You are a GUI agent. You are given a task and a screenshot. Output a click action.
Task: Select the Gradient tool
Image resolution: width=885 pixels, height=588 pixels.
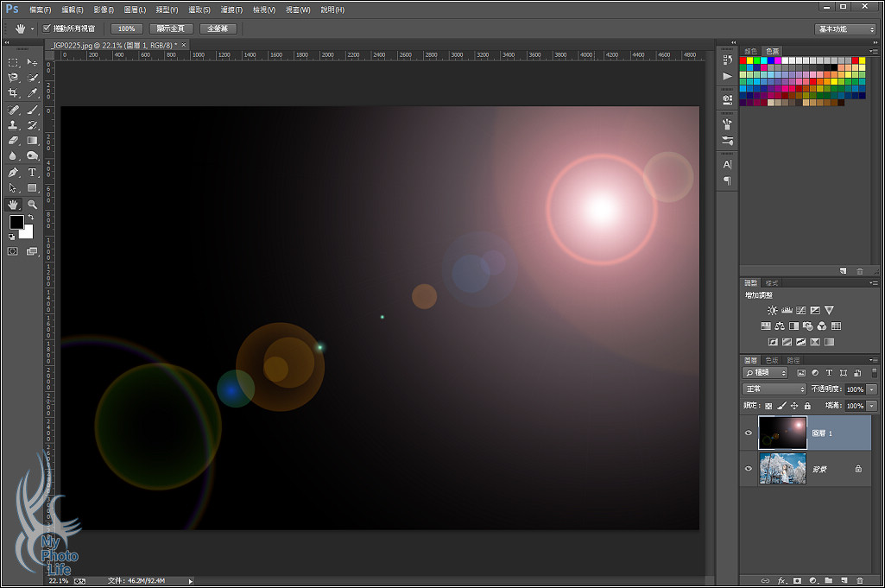click(x=33, y=140)
